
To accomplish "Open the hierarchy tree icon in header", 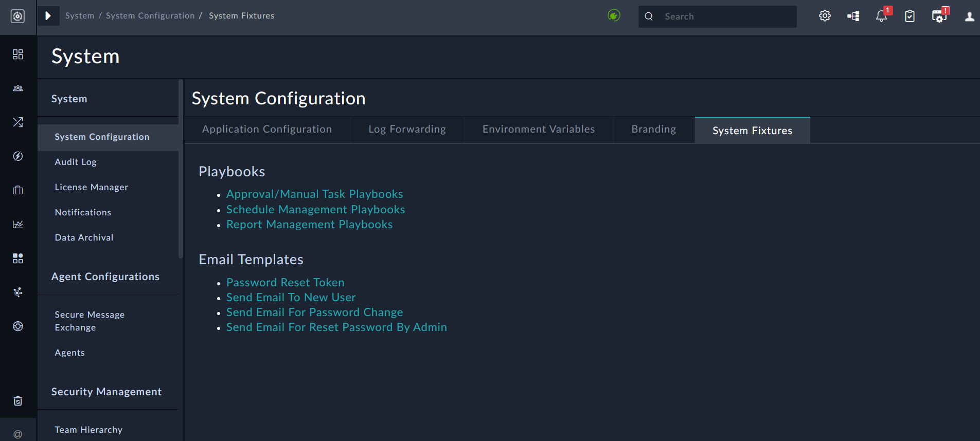I will (853, 16).
